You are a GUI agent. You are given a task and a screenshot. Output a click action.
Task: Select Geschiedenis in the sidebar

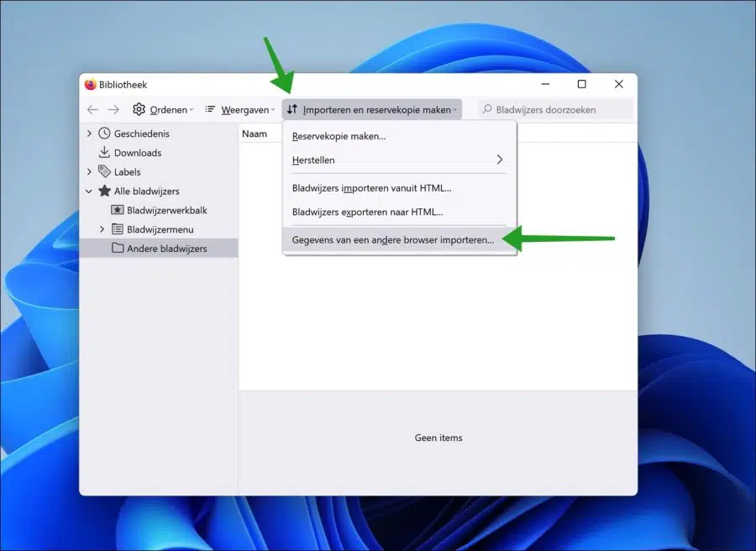point(142,134)
